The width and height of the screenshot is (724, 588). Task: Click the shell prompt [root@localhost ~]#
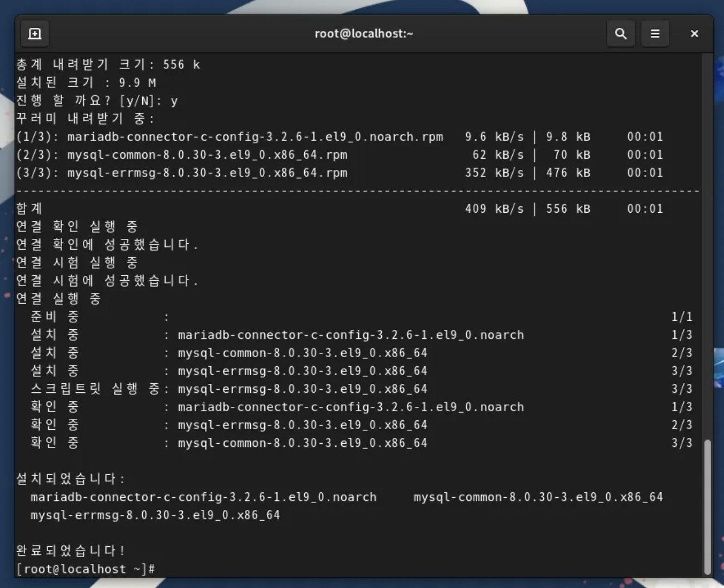pos(86,569)
